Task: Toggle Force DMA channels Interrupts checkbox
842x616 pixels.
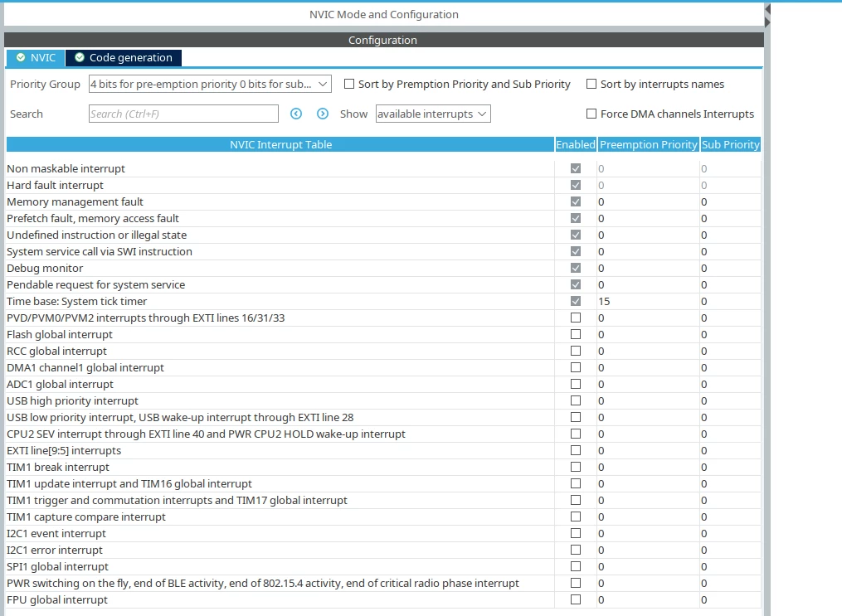Action: pos(591,114)
